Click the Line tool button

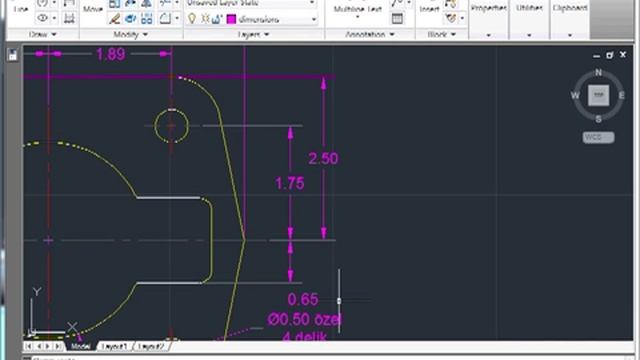click(x=20, y=8)
